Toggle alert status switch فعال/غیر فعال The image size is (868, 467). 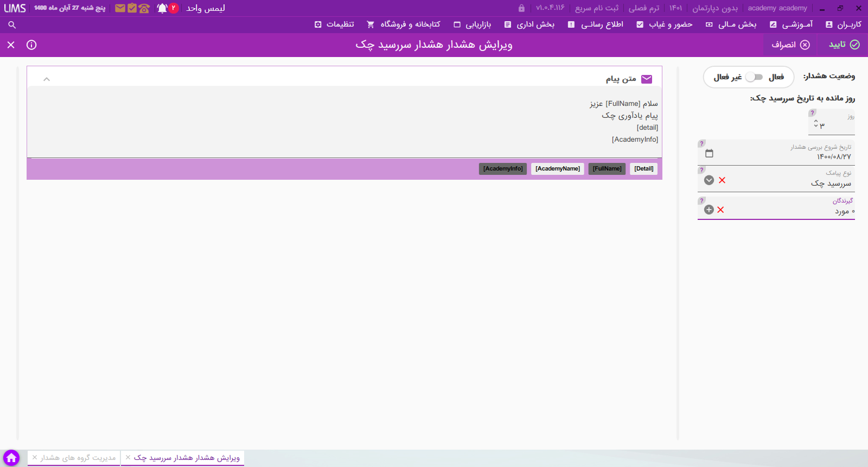tap(754, 77)
